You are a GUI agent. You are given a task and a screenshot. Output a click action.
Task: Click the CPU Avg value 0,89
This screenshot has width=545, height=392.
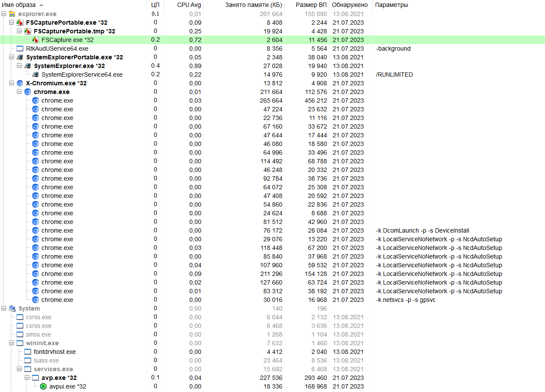(195, 66)
